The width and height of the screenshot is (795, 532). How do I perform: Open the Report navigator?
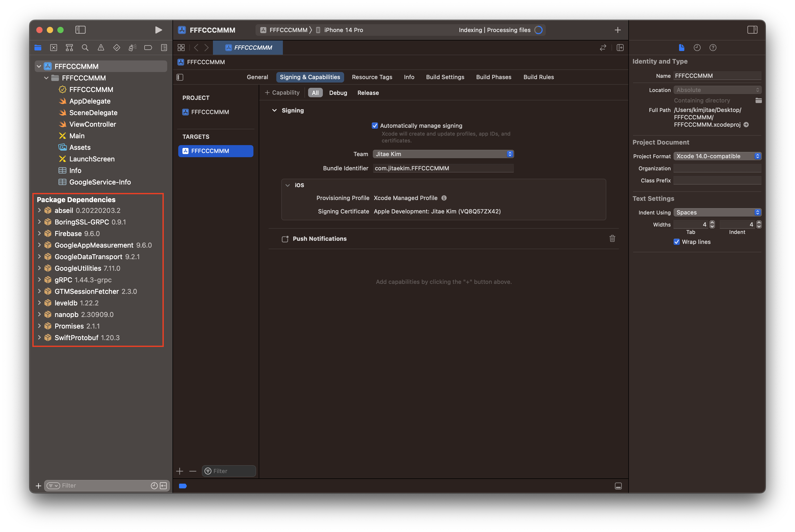pyautogui.click(x=164, y=48)
